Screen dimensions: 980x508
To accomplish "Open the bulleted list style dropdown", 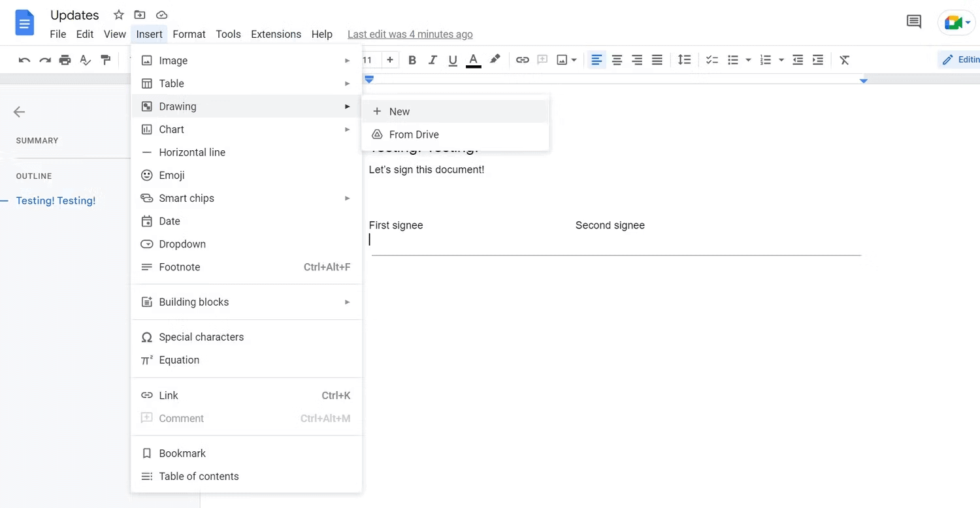I will pos(748,59).
